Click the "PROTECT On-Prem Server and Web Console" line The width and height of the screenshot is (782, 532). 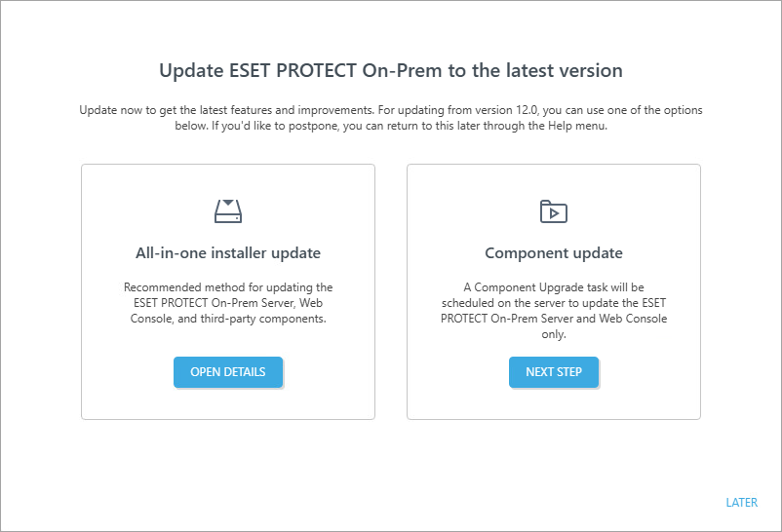click(x=554, y=319)
